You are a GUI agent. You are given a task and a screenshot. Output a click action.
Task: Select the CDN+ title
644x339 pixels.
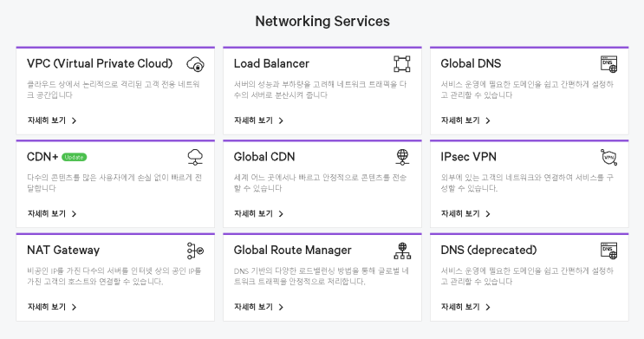coord(42,157)
